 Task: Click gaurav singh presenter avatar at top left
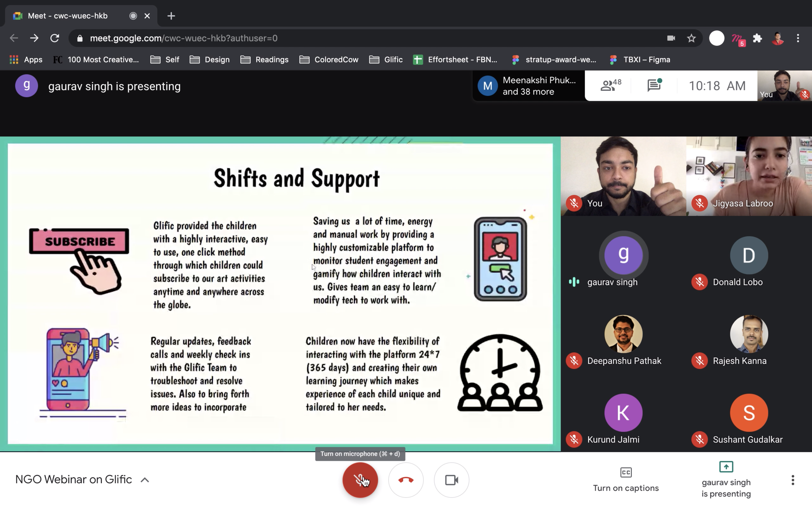(x=27, y=86)
